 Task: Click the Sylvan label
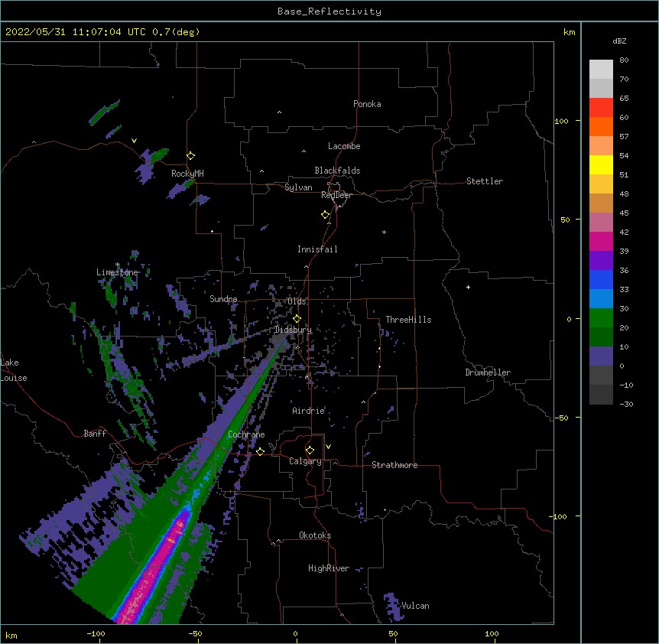[298, 187]
